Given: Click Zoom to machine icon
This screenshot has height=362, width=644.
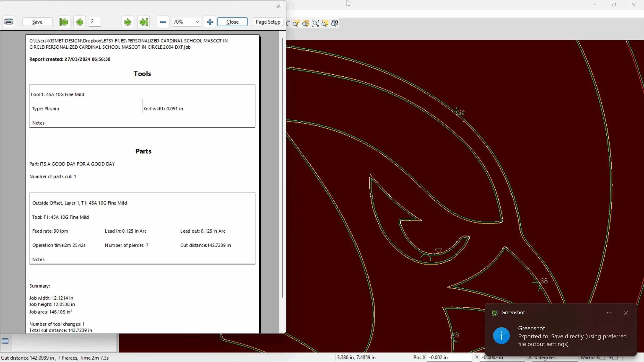Looking at the screenshot, I should pos(335,23).
